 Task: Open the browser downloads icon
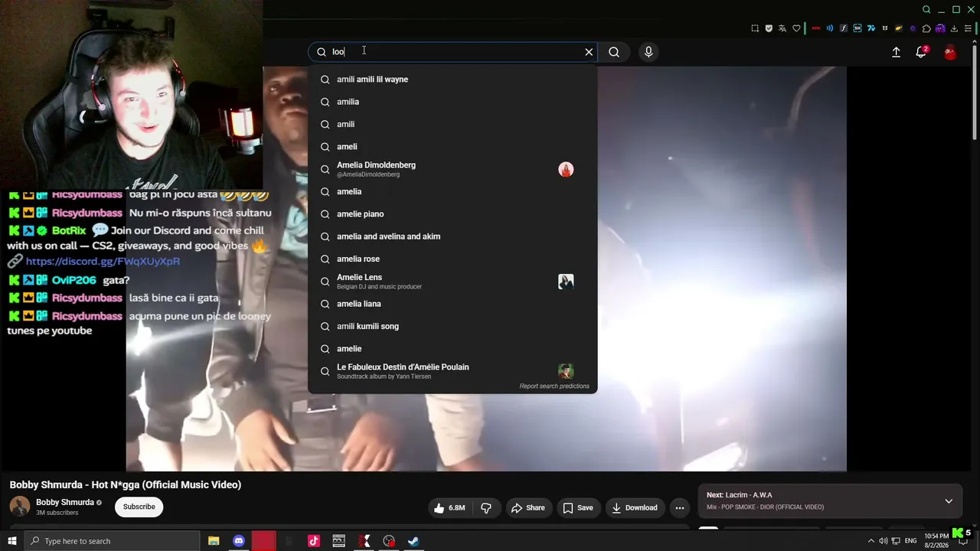pos(954,28)
